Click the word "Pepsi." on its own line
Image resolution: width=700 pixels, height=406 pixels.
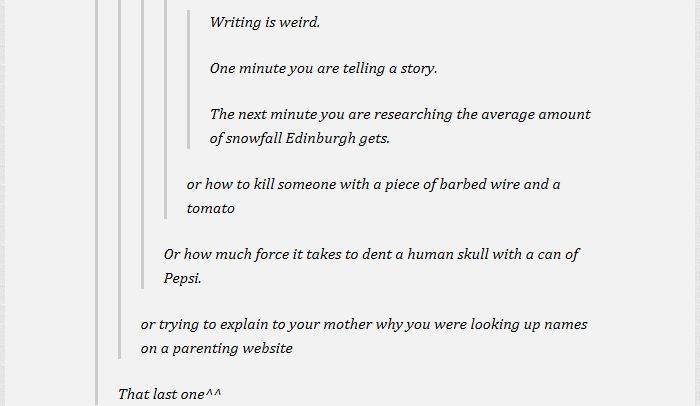point(183,278)
